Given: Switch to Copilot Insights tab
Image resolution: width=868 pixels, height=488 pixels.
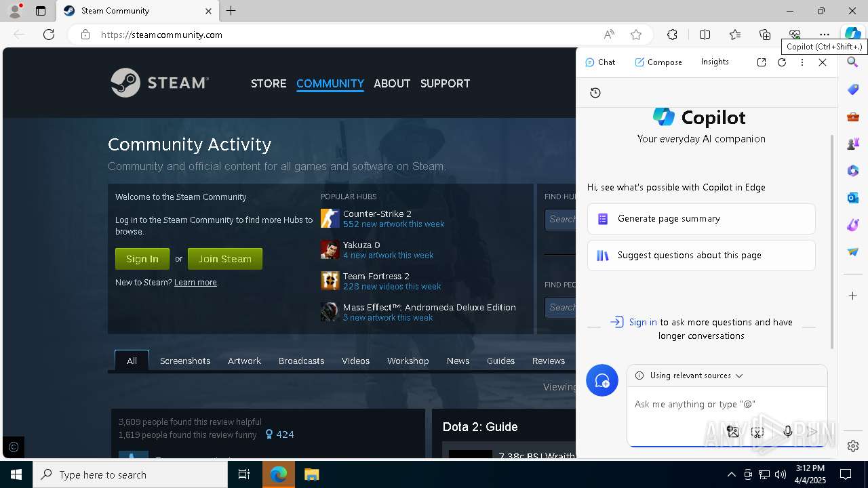Looking at the screenshot, I should (x=715, y=62).
